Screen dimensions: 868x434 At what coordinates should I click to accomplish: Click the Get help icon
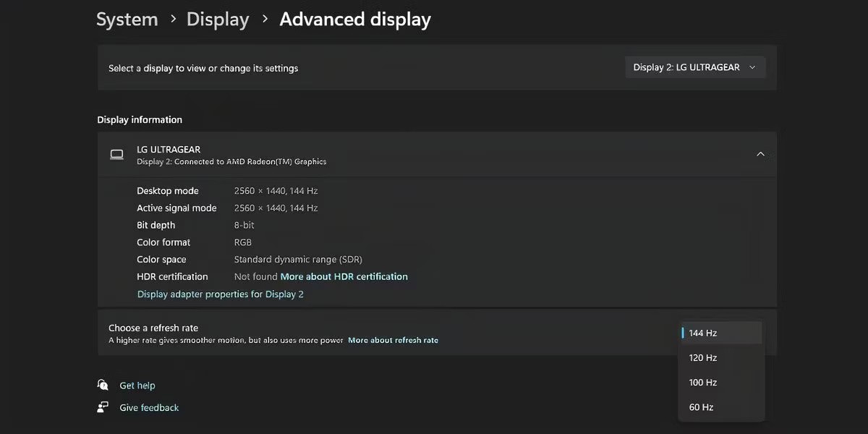[x=103, y=385]
